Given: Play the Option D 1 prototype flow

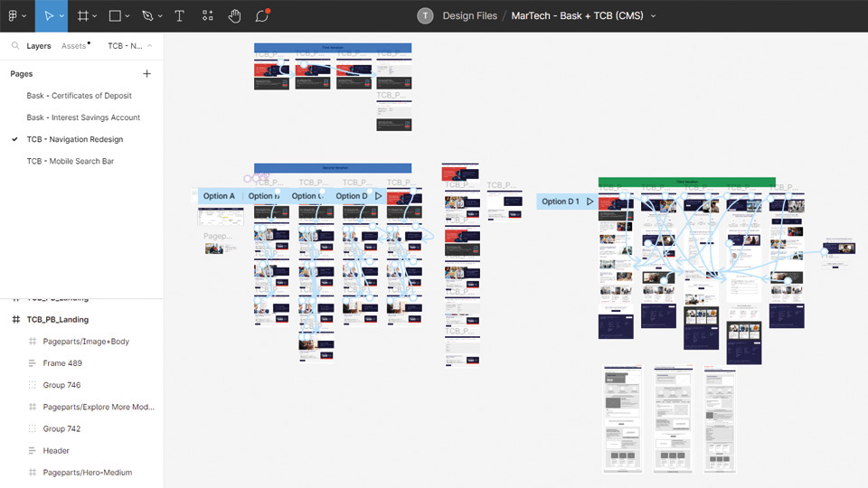Looking at the screenshot, I should pyautogui.click(x=590, y=202).
